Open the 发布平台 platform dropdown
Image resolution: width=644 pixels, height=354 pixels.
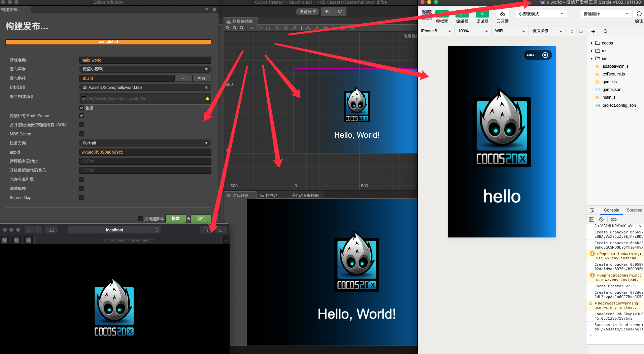pyautogui.click(x=145, y=69)
